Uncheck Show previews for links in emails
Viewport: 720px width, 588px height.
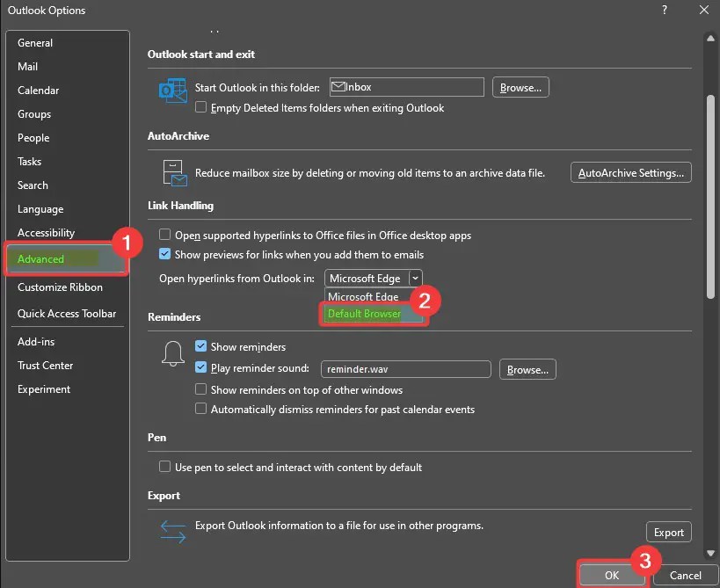[x=165, y=254]
